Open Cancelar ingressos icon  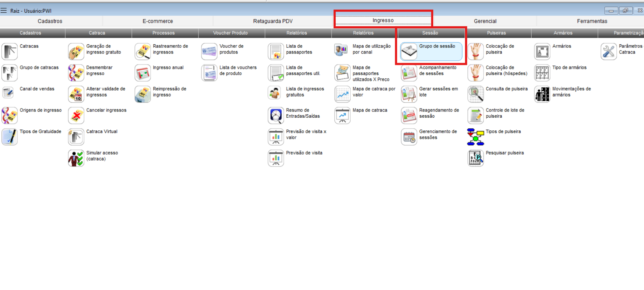76,116
